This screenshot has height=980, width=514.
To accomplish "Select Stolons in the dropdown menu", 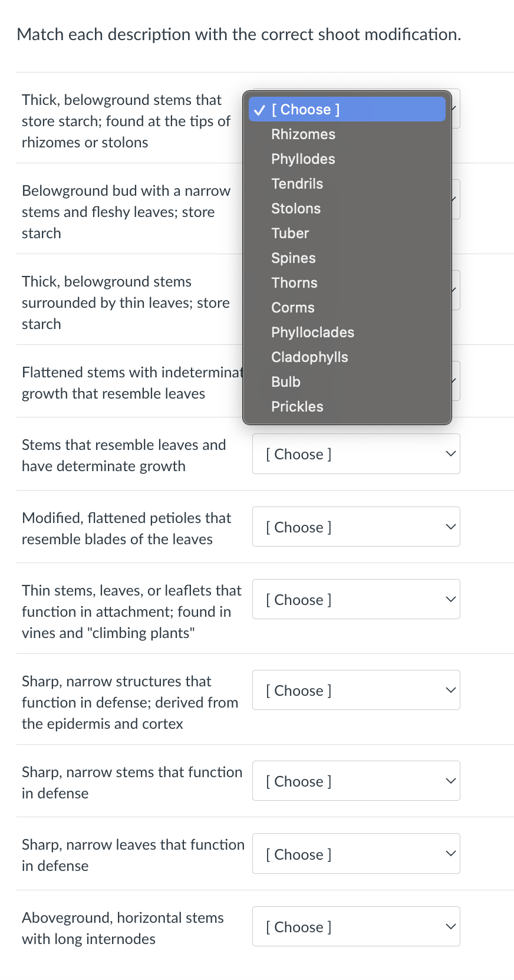I will [347, 209].
